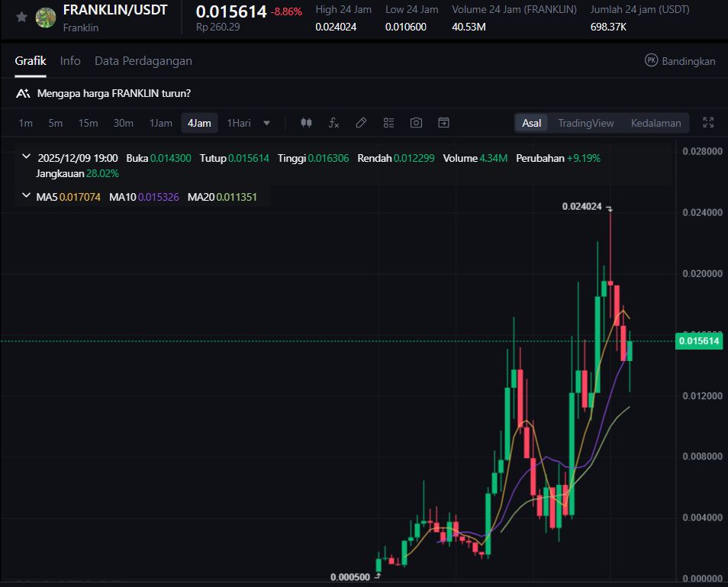This screenshot has width=728, height=587.
Task: Open the Data Perdagangan tab
Action: 143,61
